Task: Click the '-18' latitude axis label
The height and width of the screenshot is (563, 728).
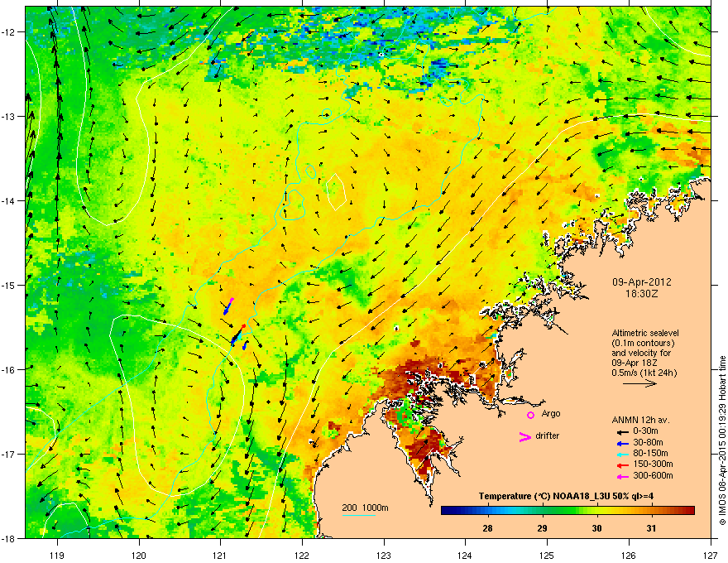Action: [x=8, y=538]
